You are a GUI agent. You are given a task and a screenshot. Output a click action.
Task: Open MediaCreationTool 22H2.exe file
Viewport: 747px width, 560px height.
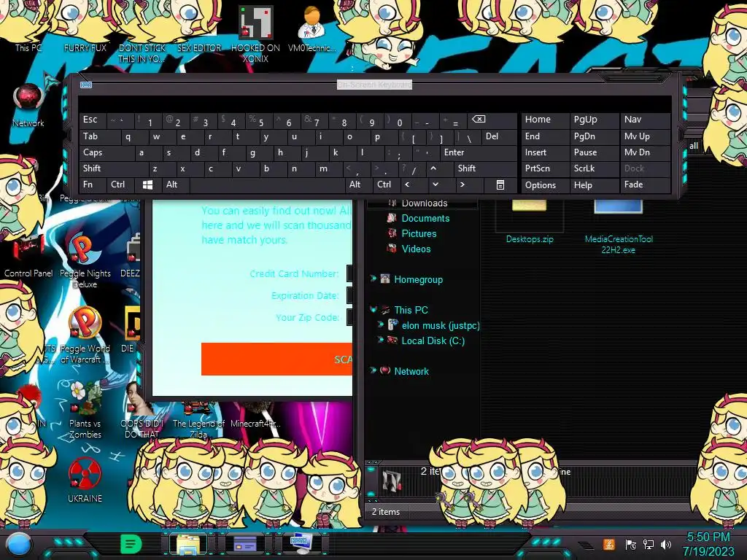(619, 227)
